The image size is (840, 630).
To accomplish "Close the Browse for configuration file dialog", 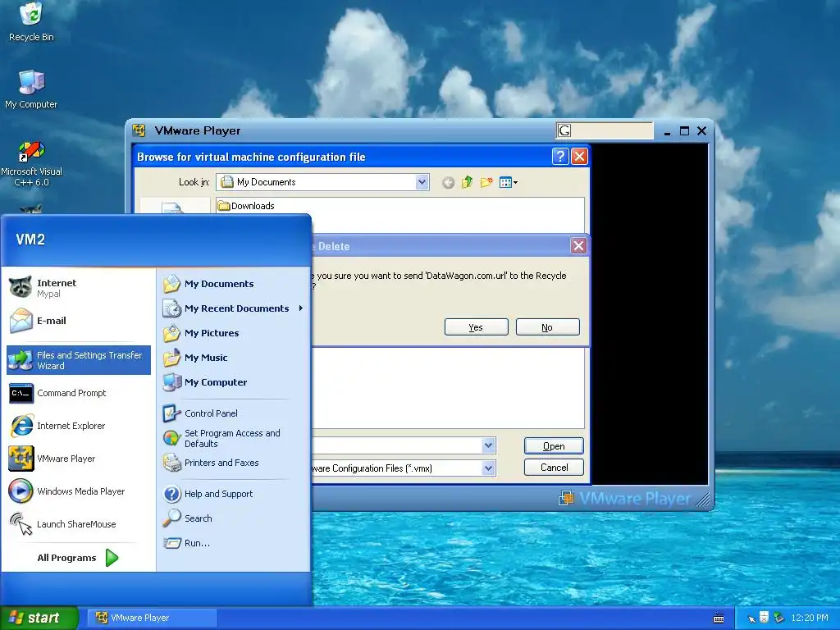I will (x=579, y=157).
